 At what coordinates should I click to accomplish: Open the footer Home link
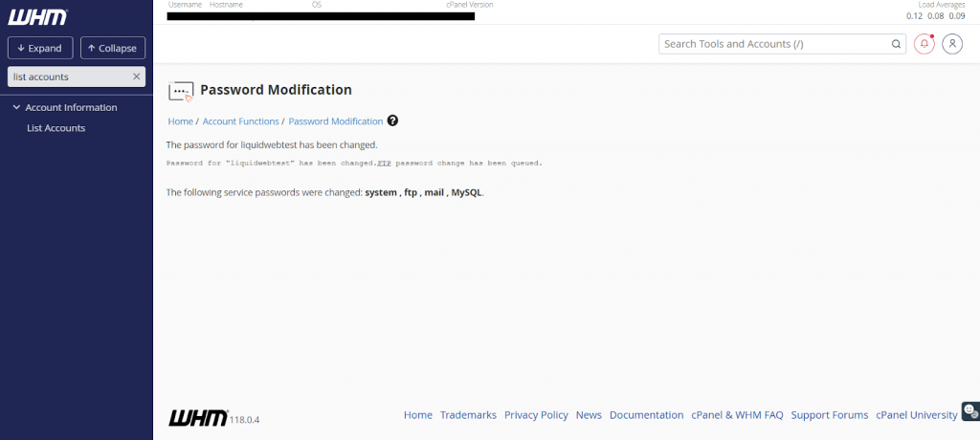tap(418, 415)
